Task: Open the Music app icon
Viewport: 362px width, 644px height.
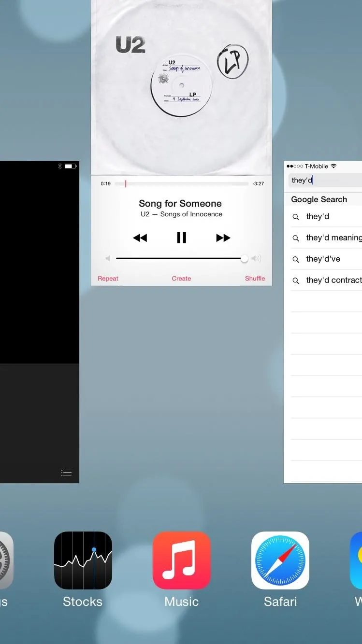Action: click(x=182, y=560)
